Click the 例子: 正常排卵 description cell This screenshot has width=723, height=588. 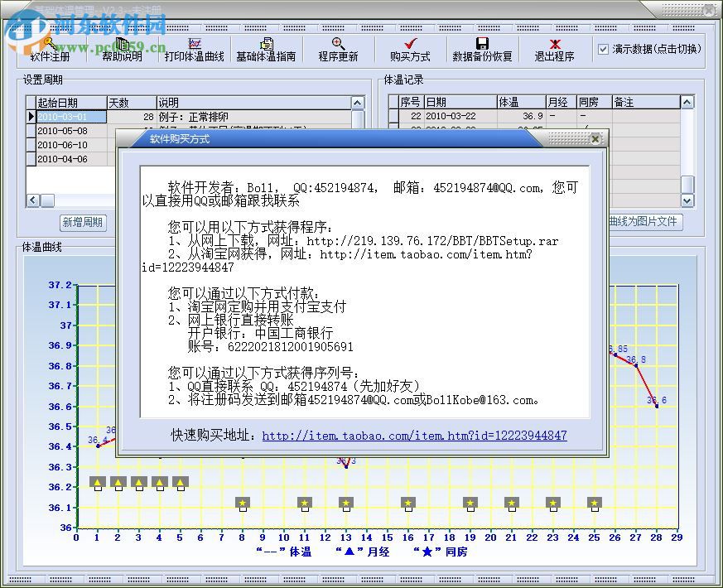click(x=254, y=117)
